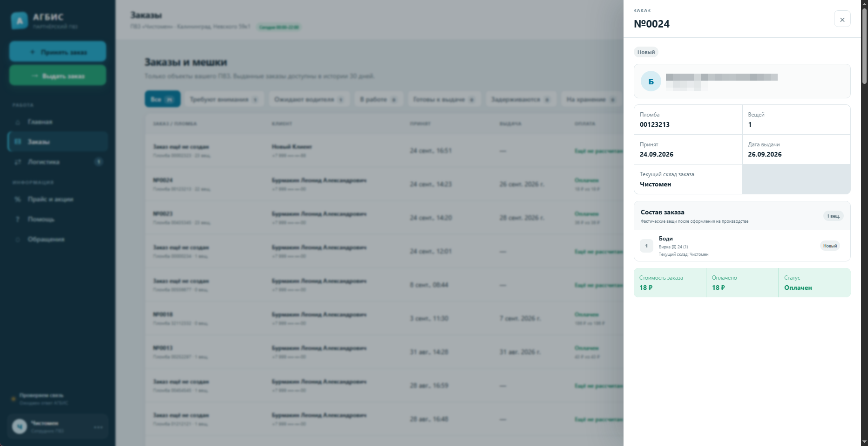The image size is (868, 446).
Task: Click the Помощь question mark icon
Action: (x=18, y=219)
